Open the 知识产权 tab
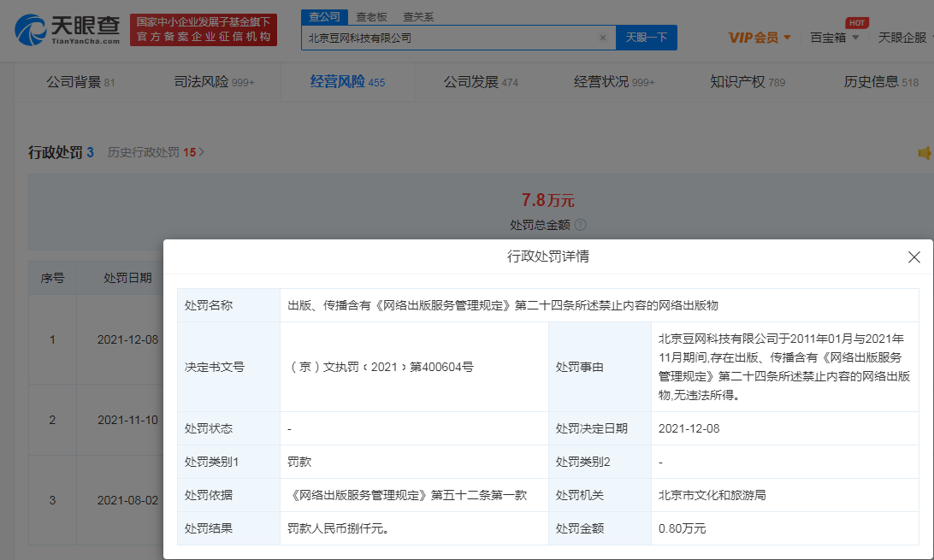This screenshot has height=560, width=934. coord(748,81)
